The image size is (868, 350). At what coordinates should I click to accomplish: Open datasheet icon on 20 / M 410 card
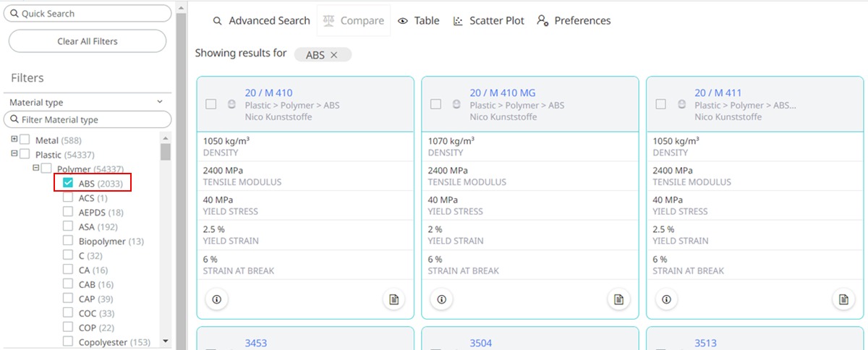[x=393, y=299]
